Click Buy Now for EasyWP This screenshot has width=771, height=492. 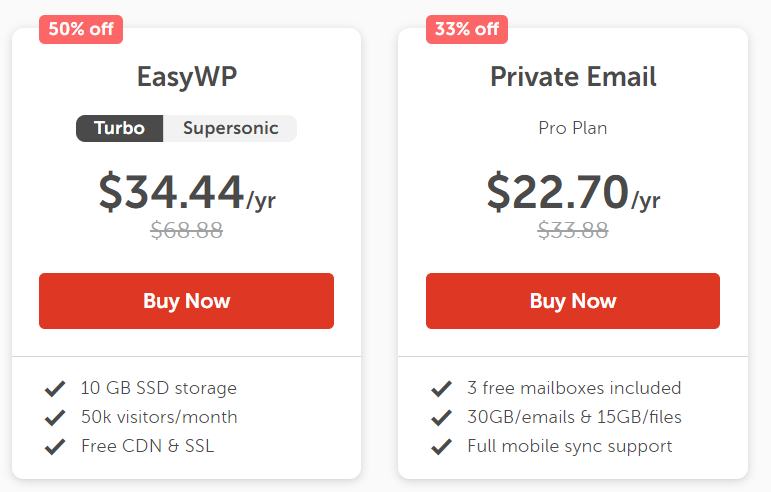coord(186,301)
